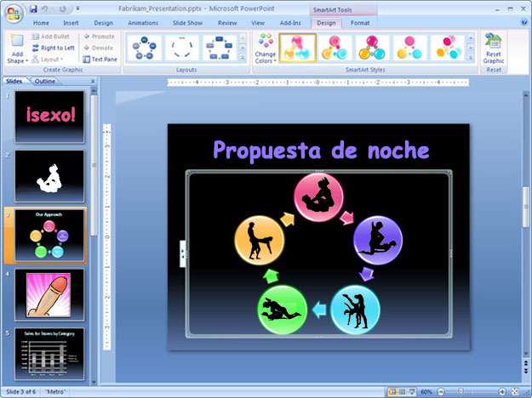532x398 pixels.
Task: Expand the SmartArt Styles More arrow
Action: (471, 59)
